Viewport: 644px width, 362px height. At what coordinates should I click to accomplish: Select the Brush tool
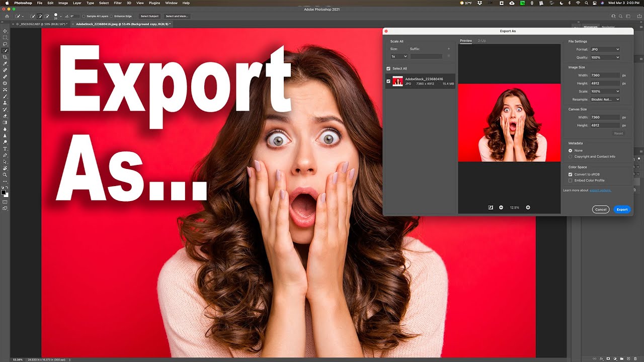(6, 96)
